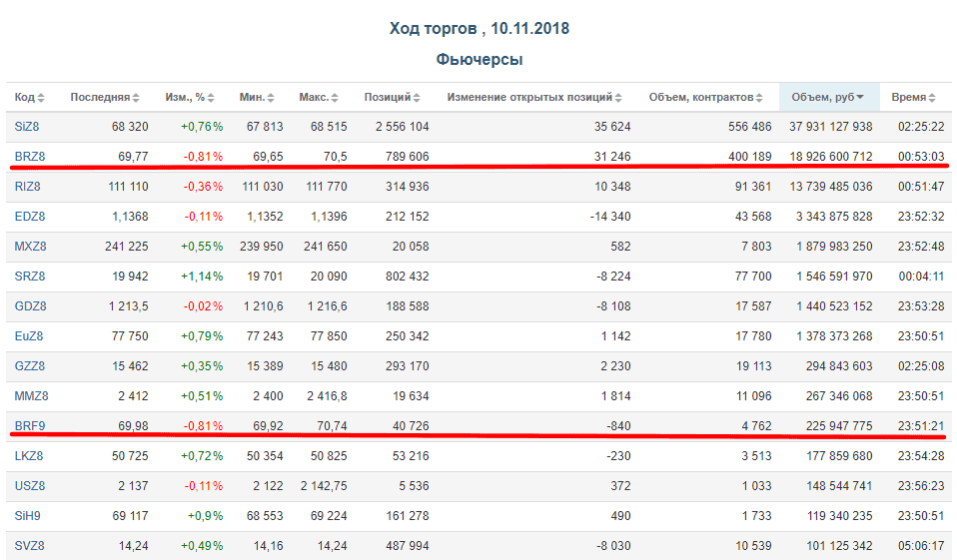Click the Объем, руб column header text
957x560 pixels.
(822, 98)
